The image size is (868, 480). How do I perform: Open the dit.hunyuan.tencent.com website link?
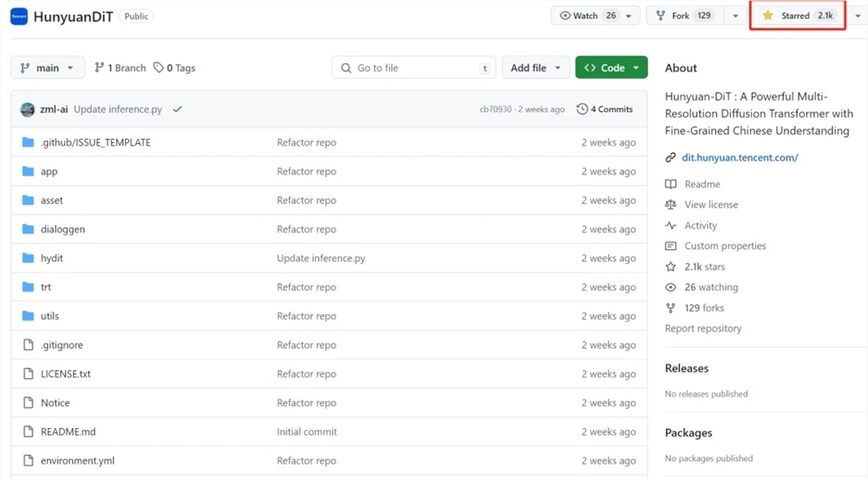pyautogui.click(x=740, y=157)
